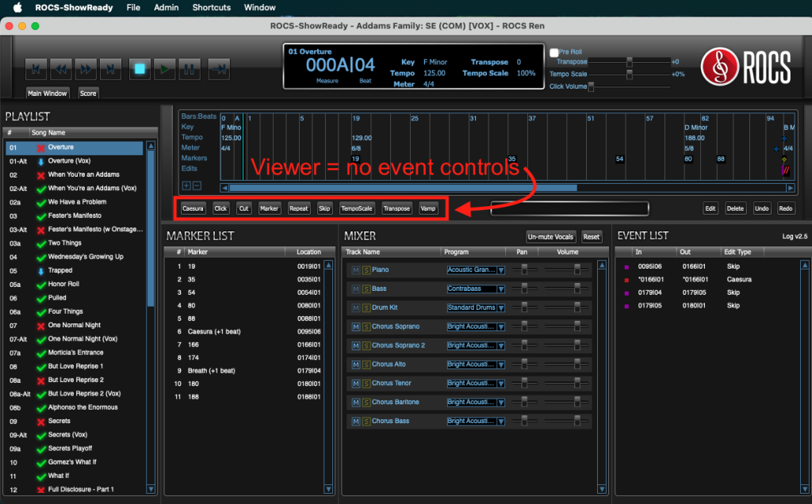812x504 pixels.
Task: Toggle mute on Chorus Tenor
Action: coord(356,384)
